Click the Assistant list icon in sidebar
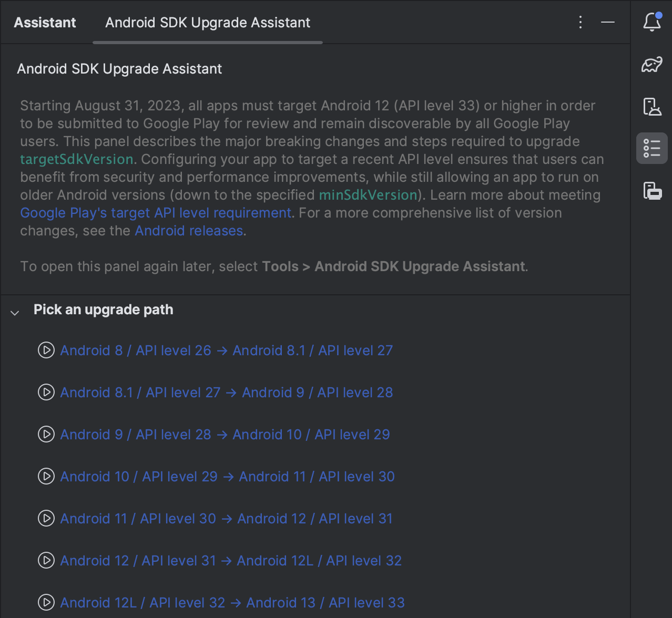 [651, 148]
